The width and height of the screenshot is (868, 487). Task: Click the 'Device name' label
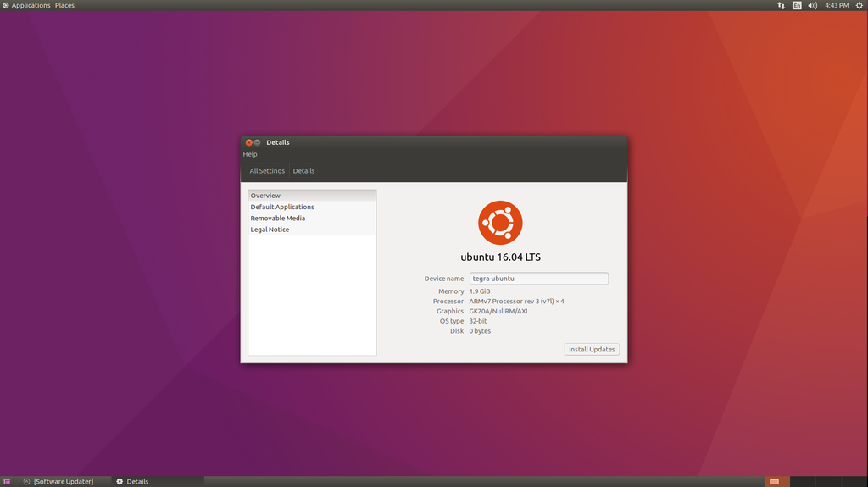click(444, 279)
